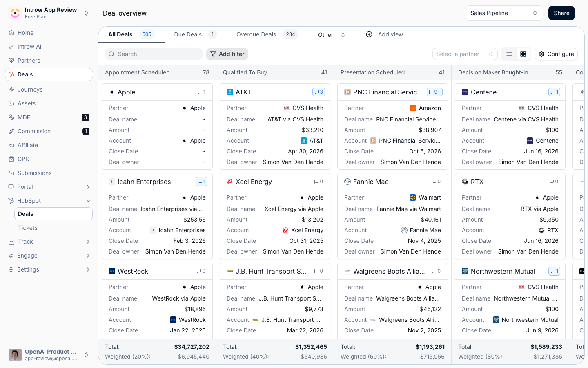Switch to the All Deals tab
The width and height of the screenshot is (588, 368).
click(131, 34)
